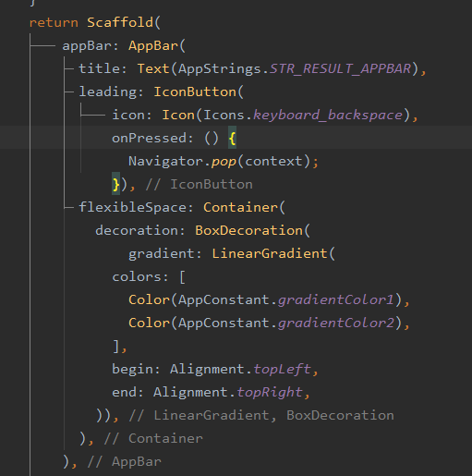472x476 pixels.
Task: Click the 'AppStrings' identifier
Action: pyautogui.click(x=220, y=69)
